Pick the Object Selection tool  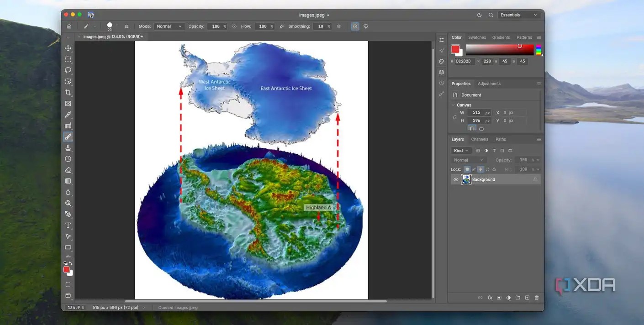(68, 82)
